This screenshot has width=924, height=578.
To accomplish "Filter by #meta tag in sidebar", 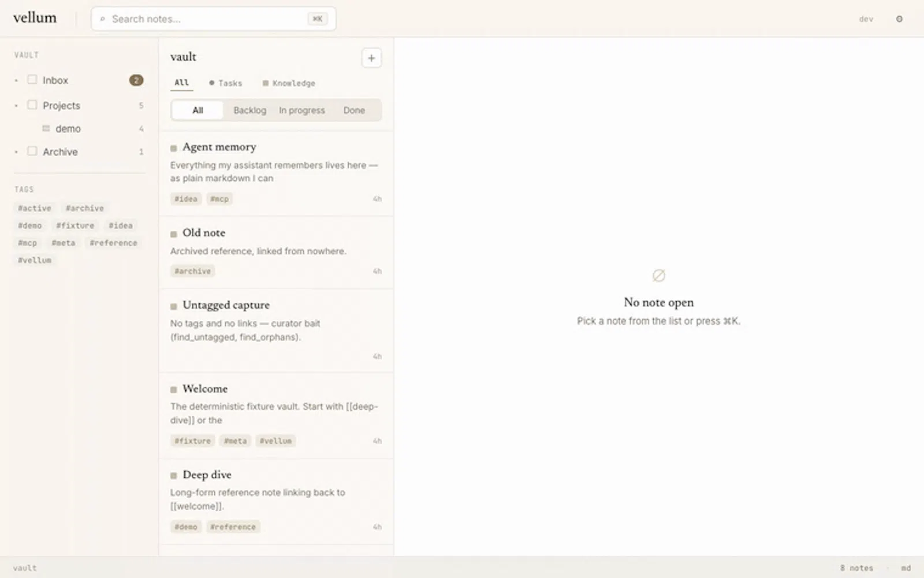I will coord(64,243).
